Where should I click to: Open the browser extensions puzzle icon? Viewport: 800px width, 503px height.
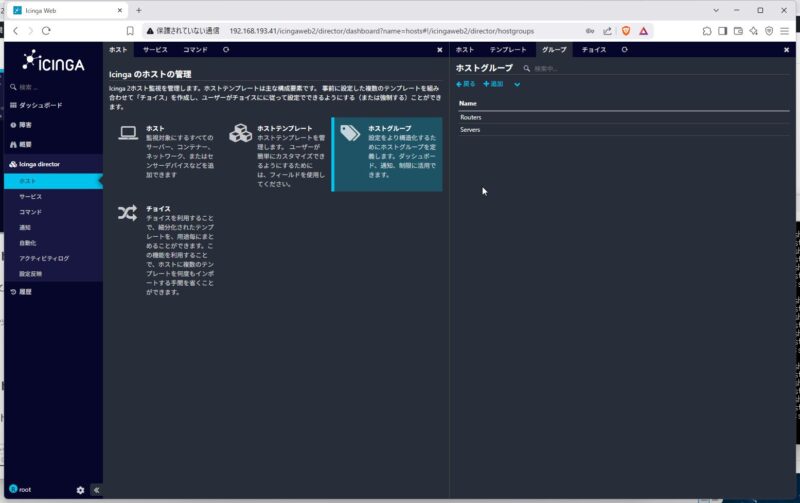point(707,31)
